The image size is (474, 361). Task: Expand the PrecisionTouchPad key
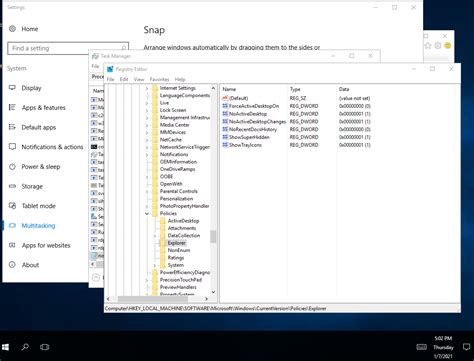pos(147,280)
